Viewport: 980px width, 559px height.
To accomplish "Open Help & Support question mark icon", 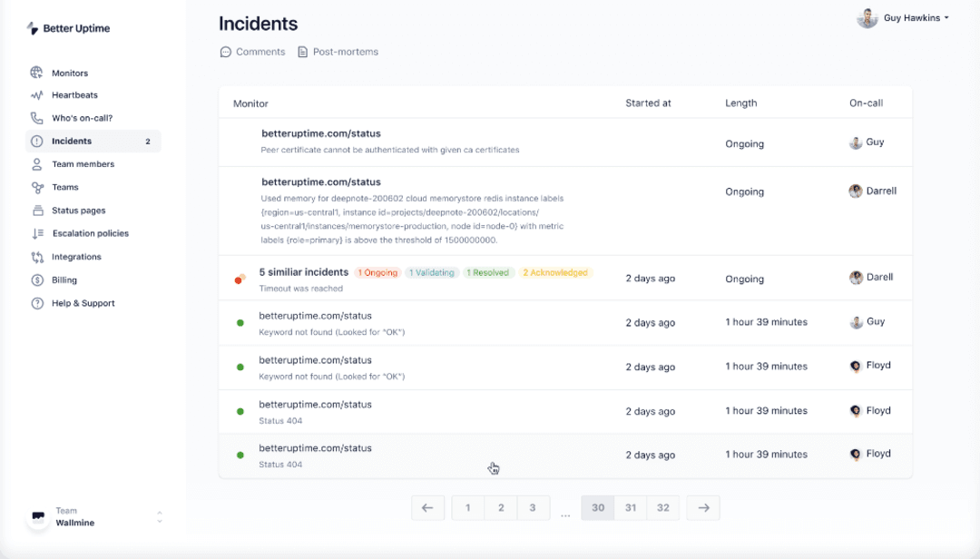I will point(35,303).
